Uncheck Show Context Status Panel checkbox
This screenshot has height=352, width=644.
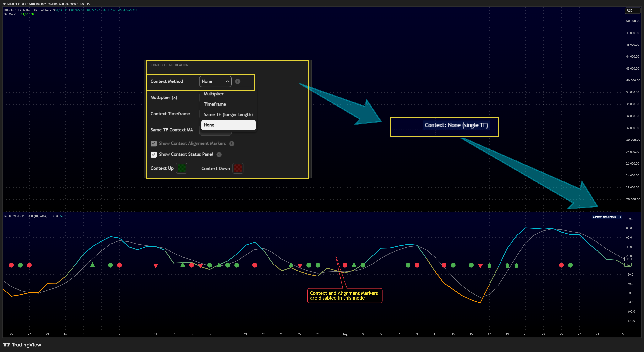tap(154, 155)
